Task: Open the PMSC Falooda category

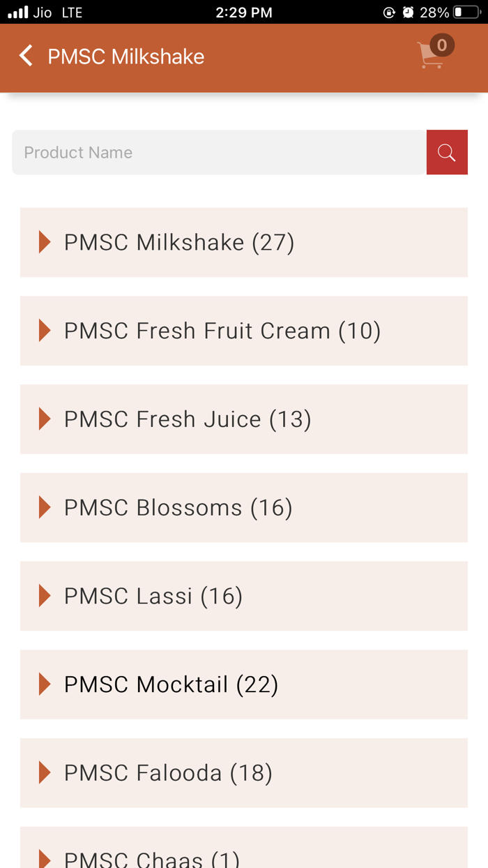Action: [167, 772]
